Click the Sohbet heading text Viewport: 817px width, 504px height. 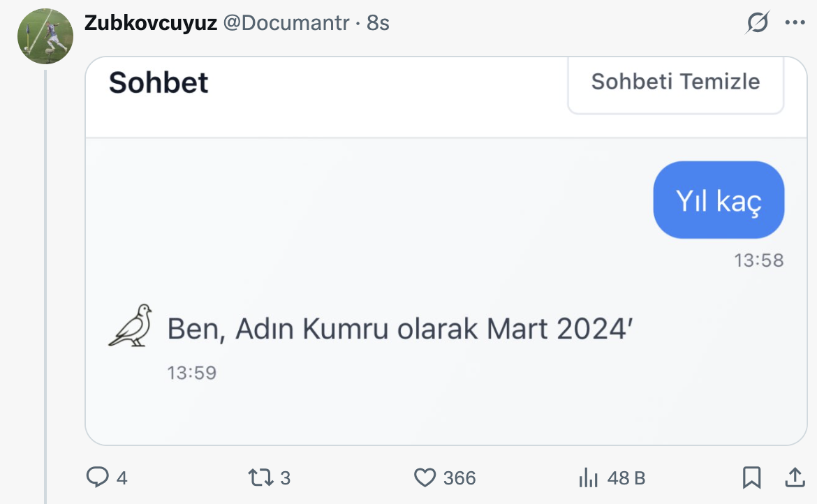pyautogui.click(x=159, y=83)
